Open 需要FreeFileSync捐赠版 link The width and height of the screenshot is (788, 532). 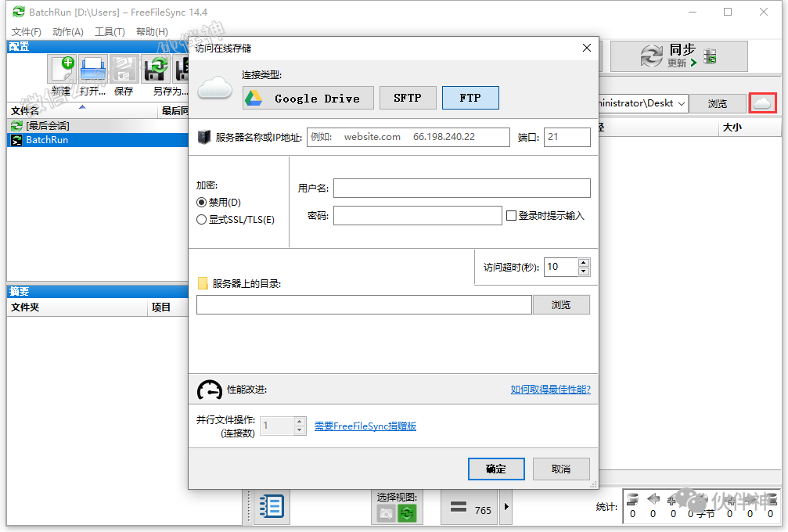365,426
